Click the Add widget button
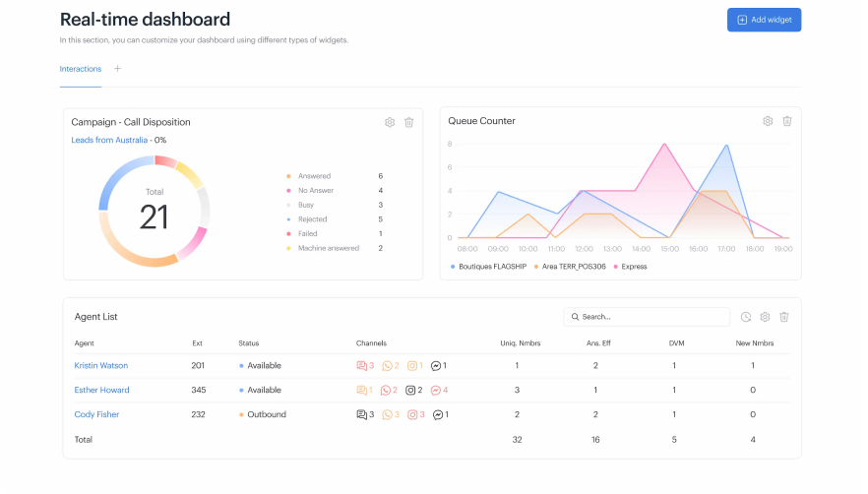 pyautogui.click(x=764, y=20)
